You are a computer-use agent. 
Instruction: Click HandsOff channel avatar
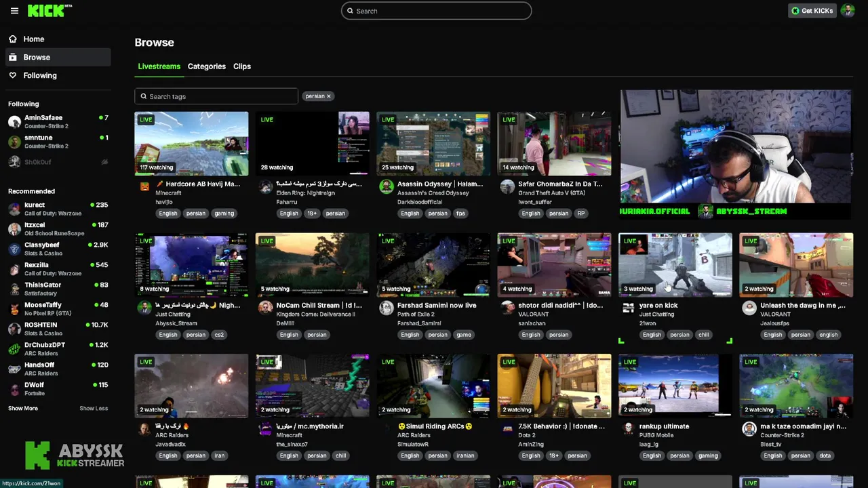click(x=14, y=369)
